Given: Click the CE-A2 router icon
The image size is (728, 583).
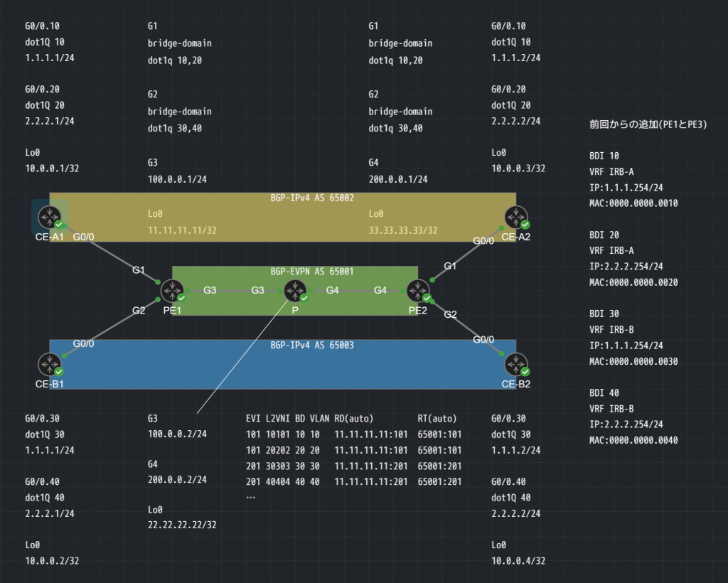Looking at the screenshot, I should click(x=515, y=216).
